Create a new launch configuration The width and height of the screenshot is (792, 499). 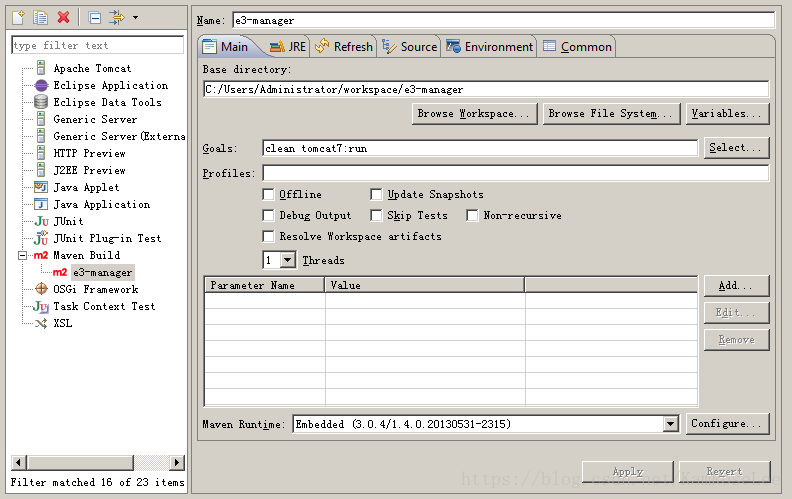(x=18, y=18)
